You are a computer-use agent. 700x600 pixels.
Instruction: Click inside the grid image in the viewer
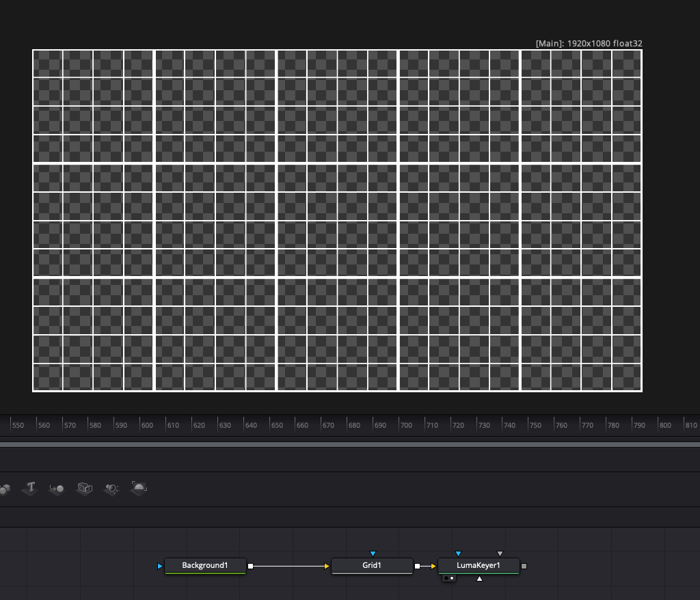pyautogui.click(x=338, y=221)
